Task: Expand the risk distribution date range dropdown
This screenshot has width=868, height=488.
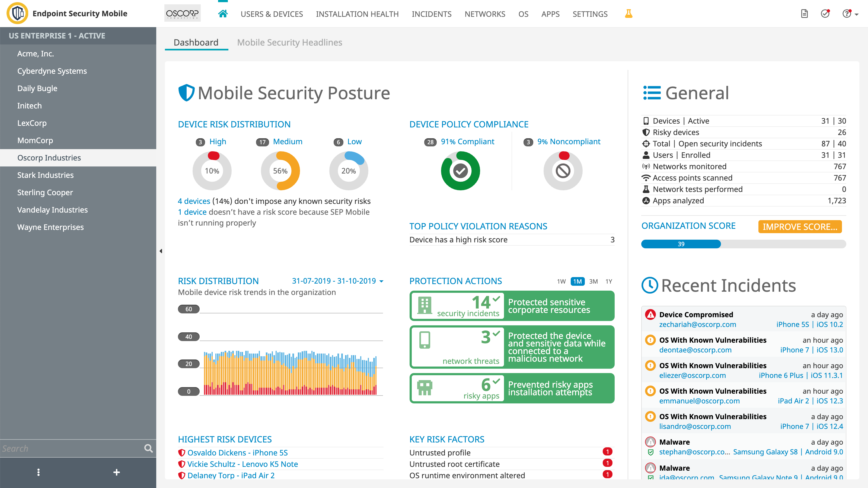Action: click(x=381, y=281)
